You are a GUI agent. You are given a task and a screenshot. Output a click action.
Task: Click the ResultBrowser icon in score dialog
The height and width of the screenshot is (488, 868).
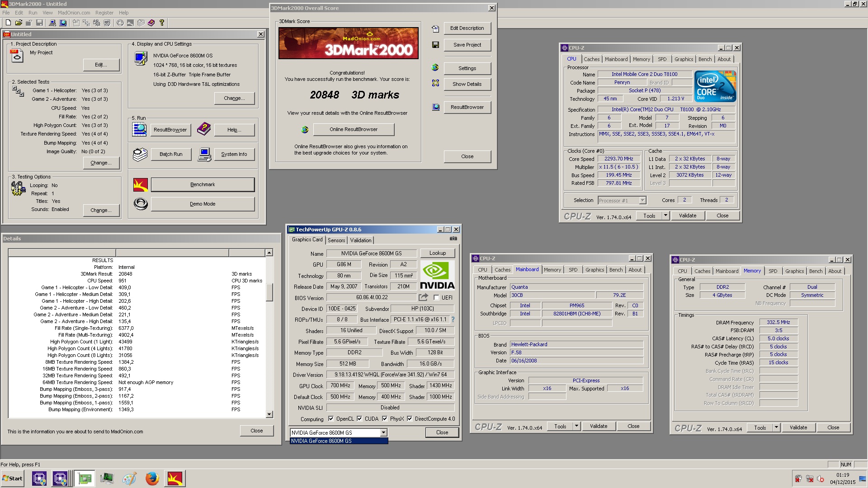(435, 107)
